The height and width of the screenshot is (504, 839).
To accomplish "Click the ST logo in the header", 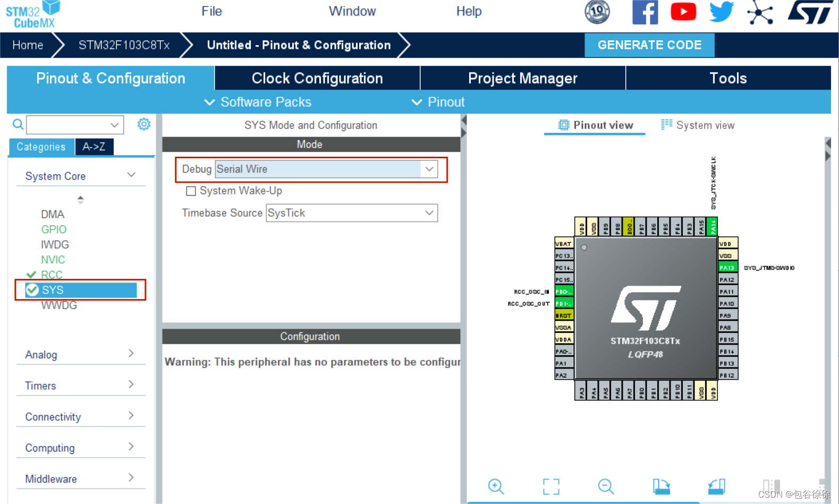I will [810, 12].
